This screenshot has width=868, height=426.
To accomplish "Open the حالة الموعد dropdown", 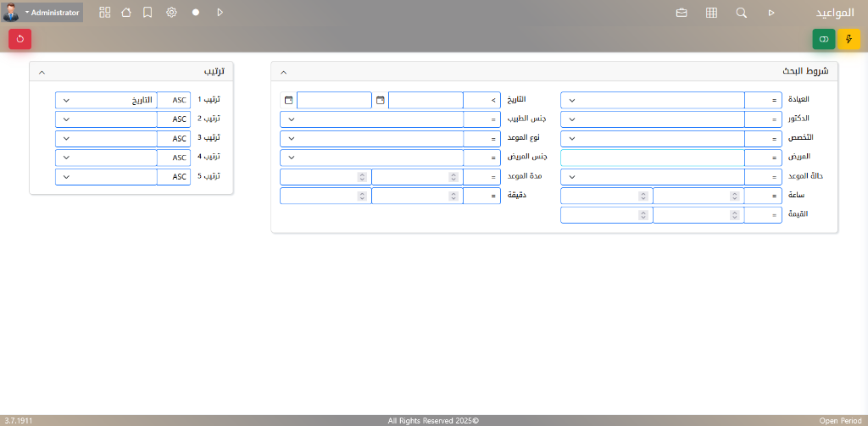I will click(x=652, y=177).
